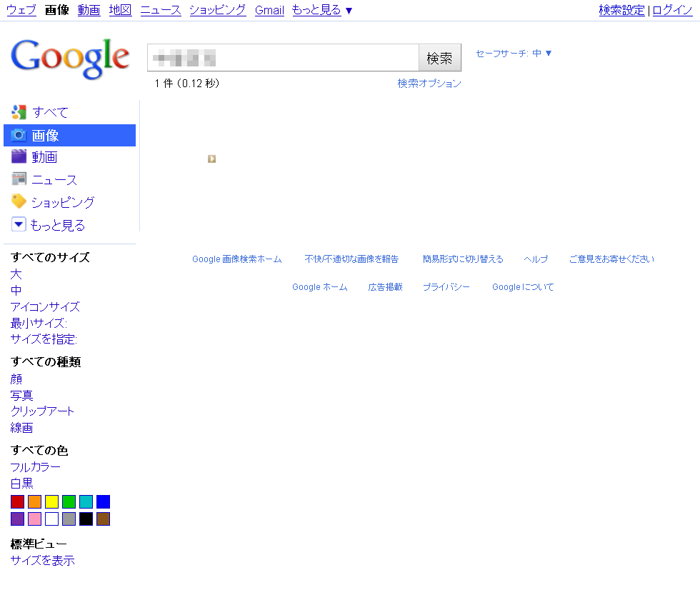Pick the purple color swatch
The image size is (700, 615).
(17, 519)
